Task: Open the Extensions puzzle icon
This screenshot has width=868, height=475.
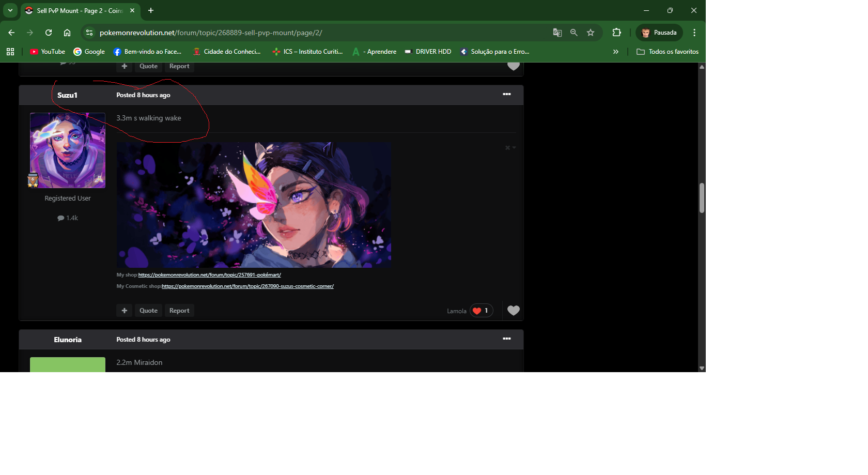Action: coord(616,33)
